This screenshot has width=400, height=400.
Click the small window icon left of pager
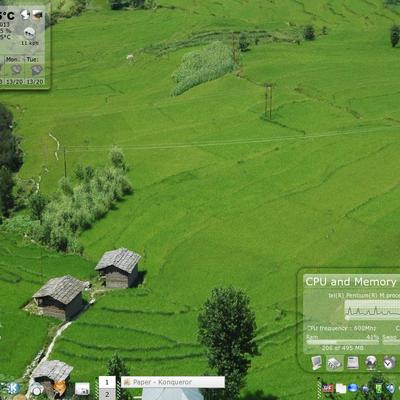click(x=82, y=389)
